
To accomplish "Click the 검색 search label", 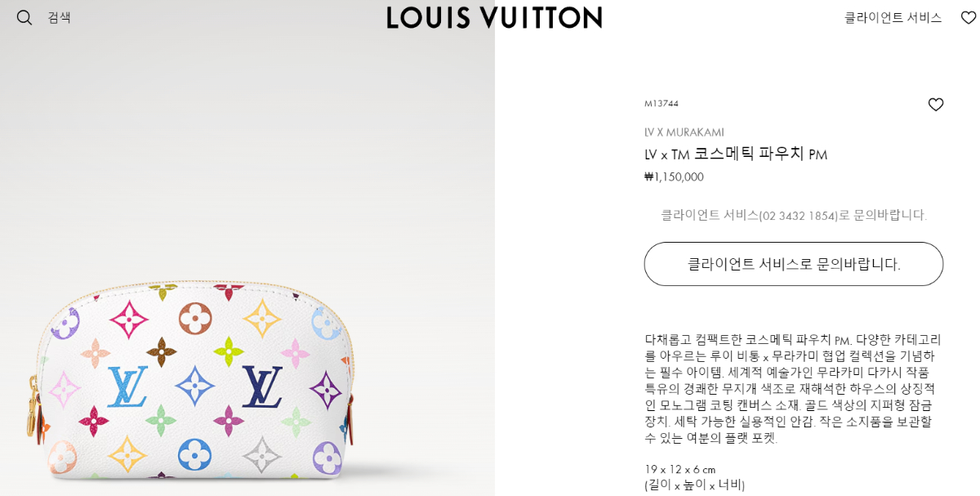I will [59, 17].
